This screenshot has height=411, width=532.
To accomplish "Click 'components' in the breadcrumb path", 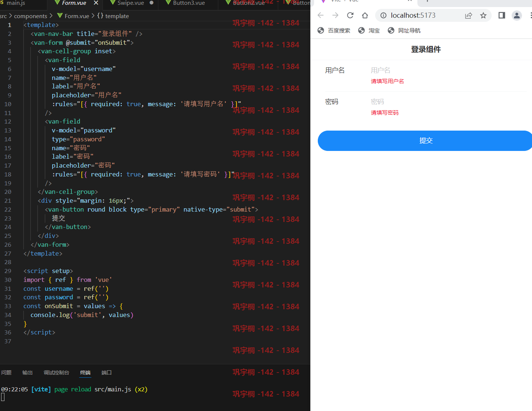I will click(30, 16).
